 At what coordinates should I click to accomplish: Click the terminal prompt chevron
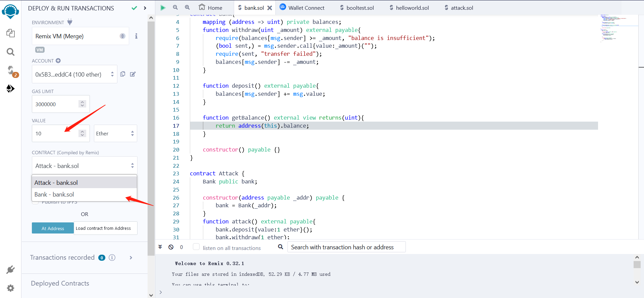click(x=161, y=292)
